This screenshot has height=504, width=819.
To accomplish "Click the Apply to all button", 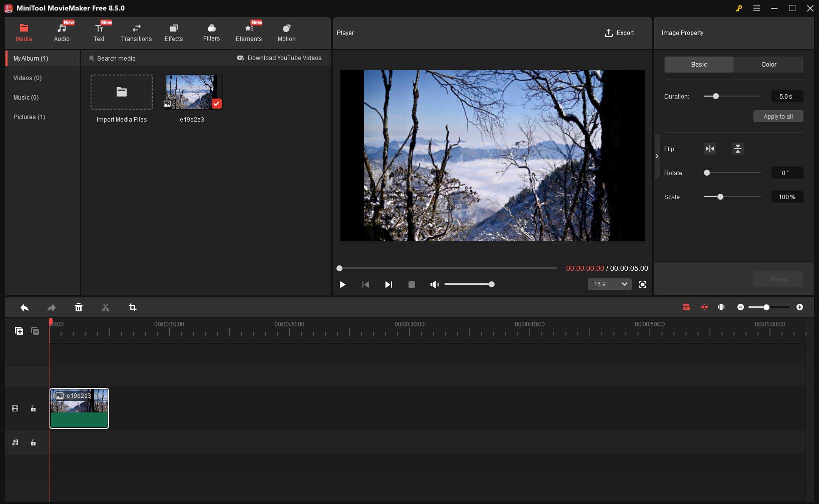I will [x=778, y=116].
